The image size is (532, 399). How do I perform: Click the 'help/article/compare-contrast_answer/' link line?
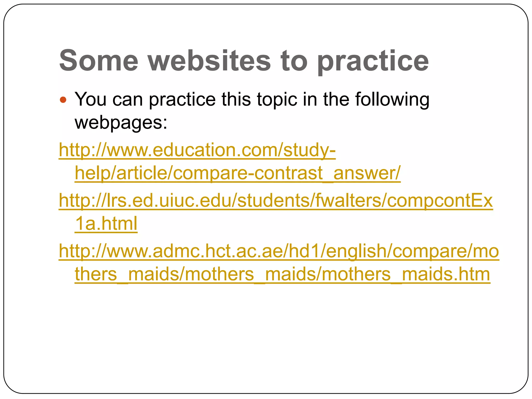coord(238,173)
